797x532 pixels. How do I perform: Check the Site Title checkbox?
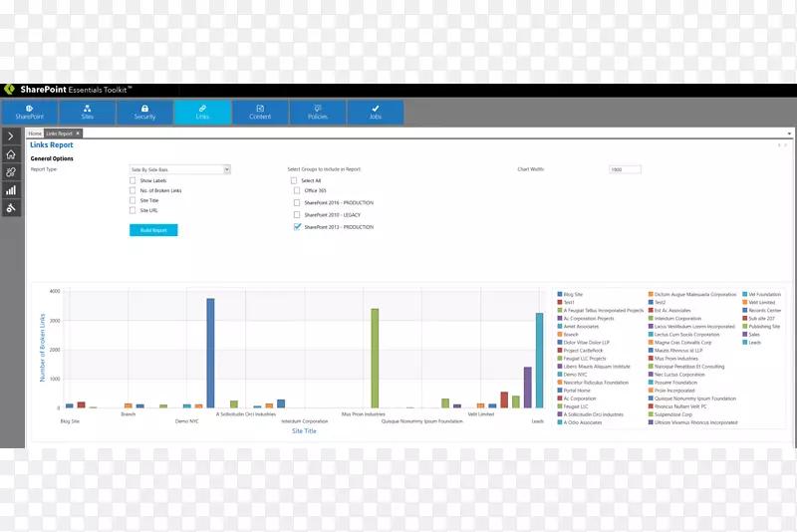coord(133,200)
